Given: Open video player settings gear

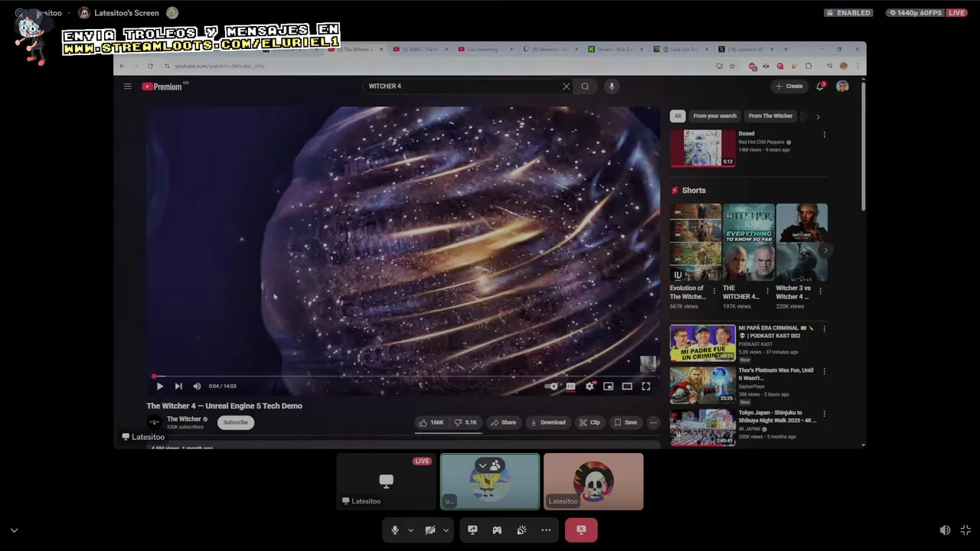Looking at the screenshot, I should [590, 386].
